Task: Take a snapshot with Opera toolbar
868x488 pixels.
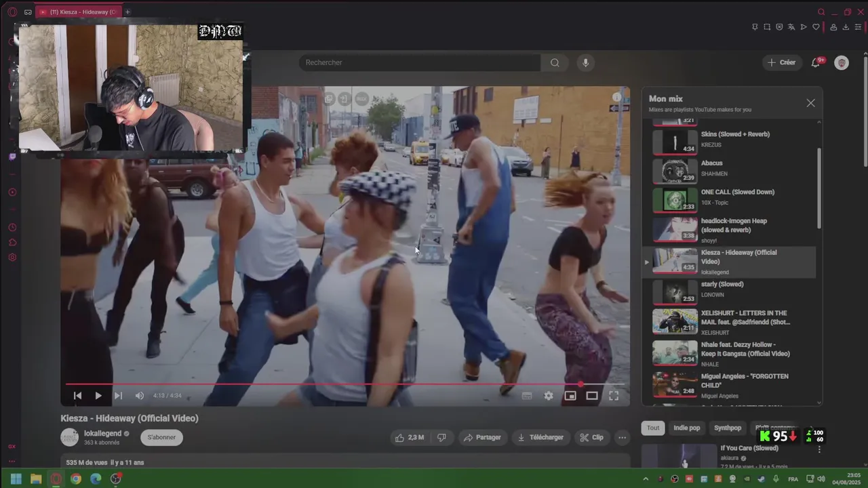Action: point(767,27)
